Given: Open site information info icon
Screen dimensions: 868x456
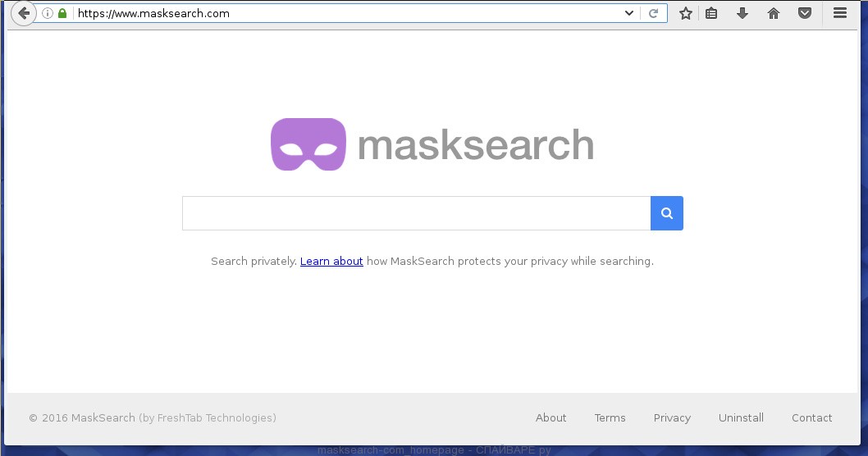Looking at the screenshot, I should coord(48,13).
